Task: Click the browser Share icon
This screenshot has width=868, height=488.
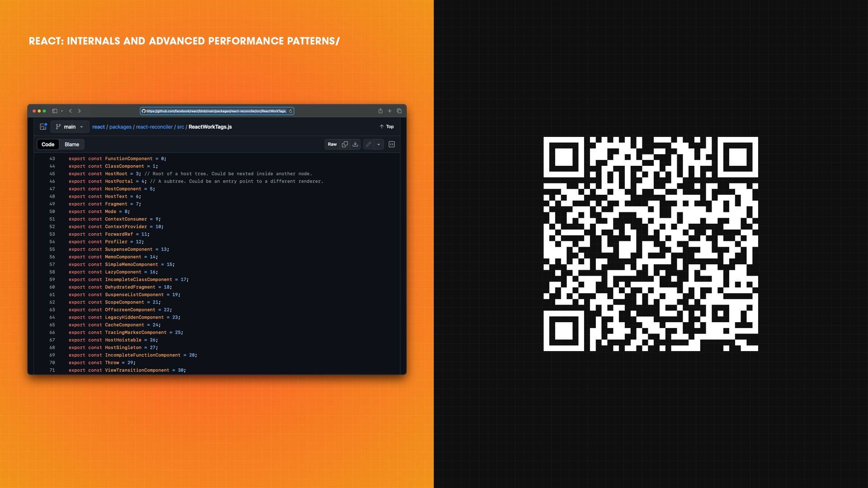Action: click(380, 111)
